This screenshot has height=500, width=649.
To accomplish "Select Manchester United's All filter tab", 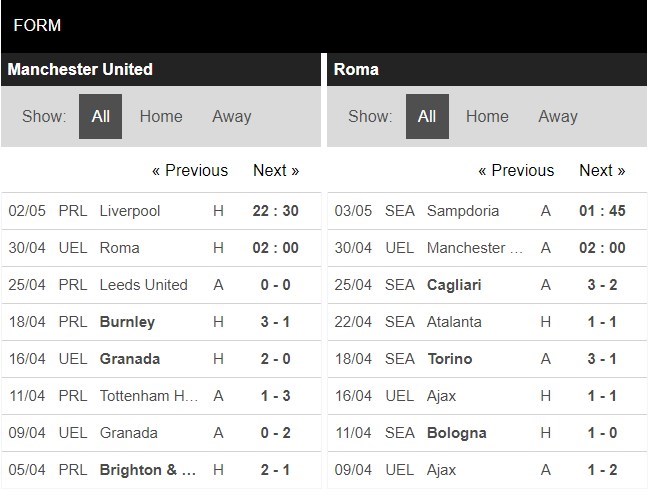I will [x=101, y=116].
